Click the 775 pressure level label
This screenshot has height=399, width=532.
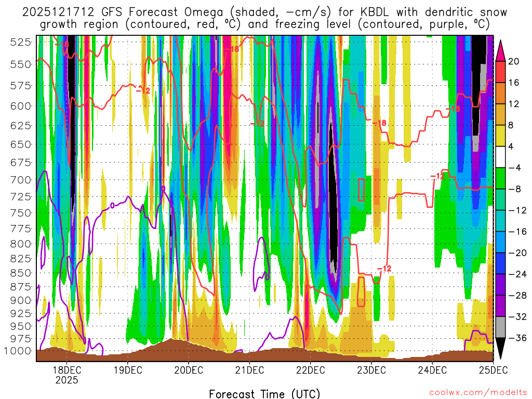(21, 229)
